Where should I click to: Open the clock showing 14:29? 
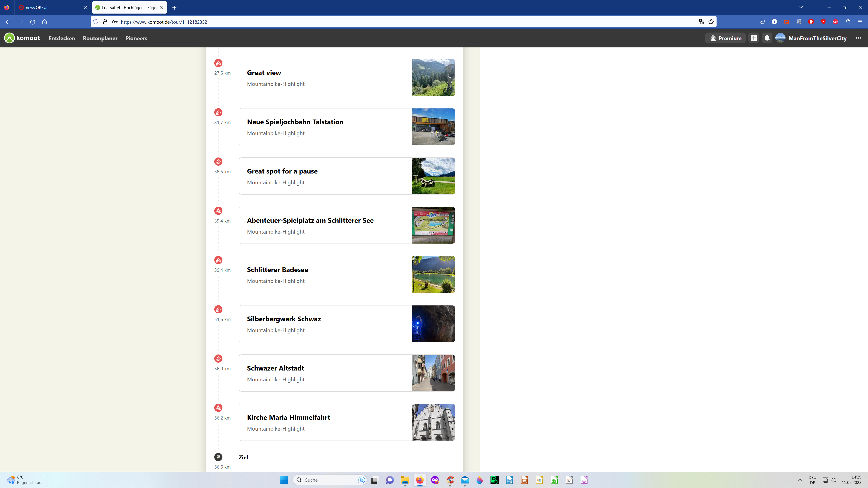851,480
